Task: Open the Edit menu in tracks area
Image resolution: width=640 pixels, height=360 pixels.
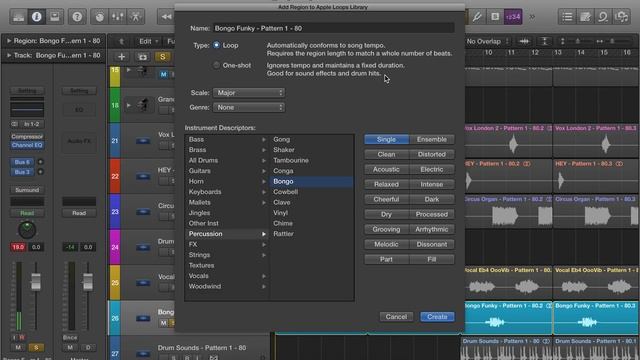Action: tap(148, 41)
